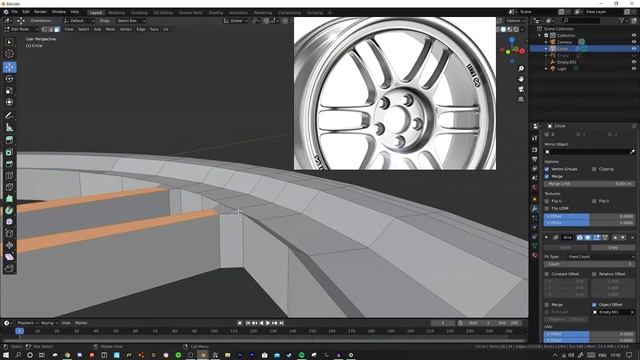Click the Playback button in timeline
640x360 pixels.
click(x=27, y=323)
